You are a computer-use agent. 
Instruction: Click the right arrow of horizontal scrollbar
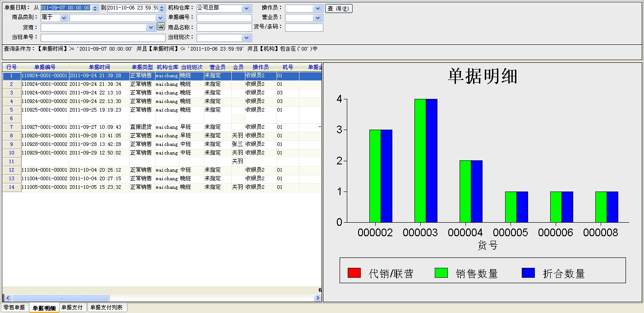317,298
